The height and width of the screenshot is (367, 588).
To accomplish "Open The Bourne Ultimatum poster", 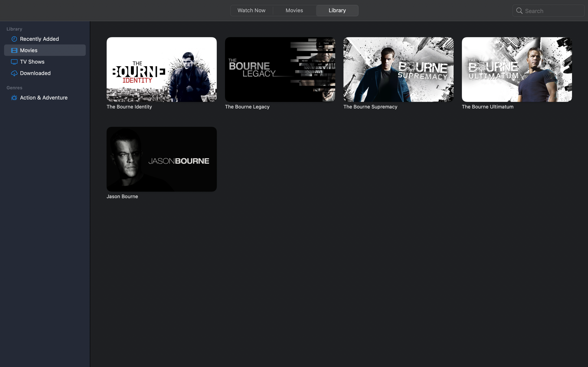I will (x=517, y=69).
